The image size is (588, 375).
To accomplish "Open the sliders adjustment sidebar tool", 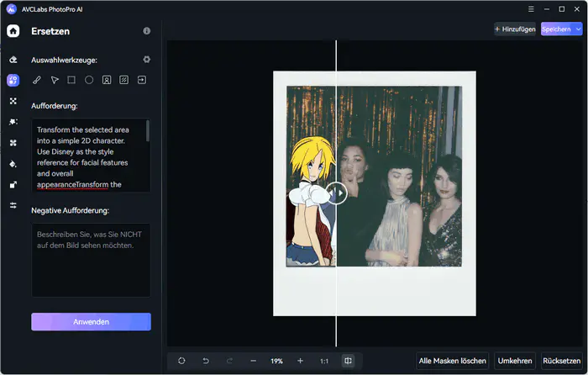I will [13, 205].
